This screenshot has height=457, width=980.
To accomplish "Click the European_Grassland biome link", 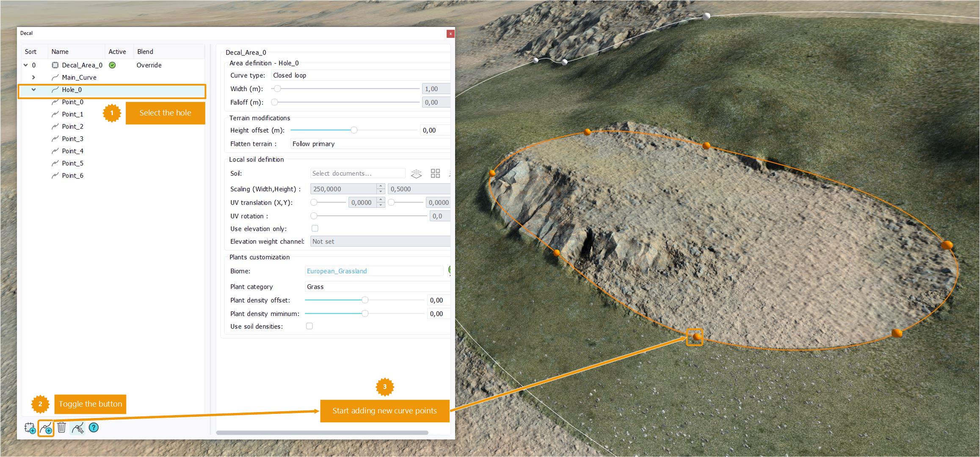I will point(337,271).
